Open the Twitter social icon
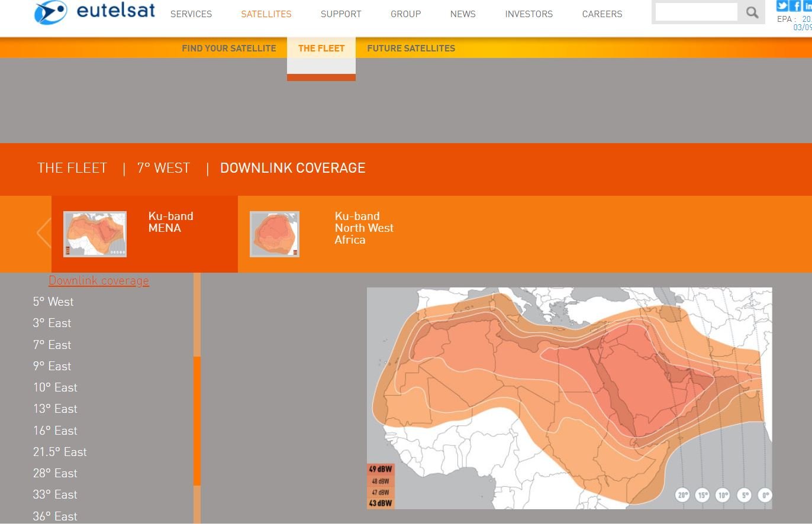The width and height of the screenshot is (812, 524). pyautogui.click(x=782, y=6)
